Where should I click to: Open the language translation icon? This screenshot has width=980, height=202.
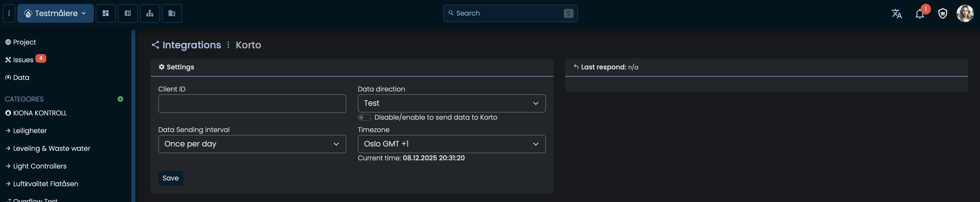point(897,14)
